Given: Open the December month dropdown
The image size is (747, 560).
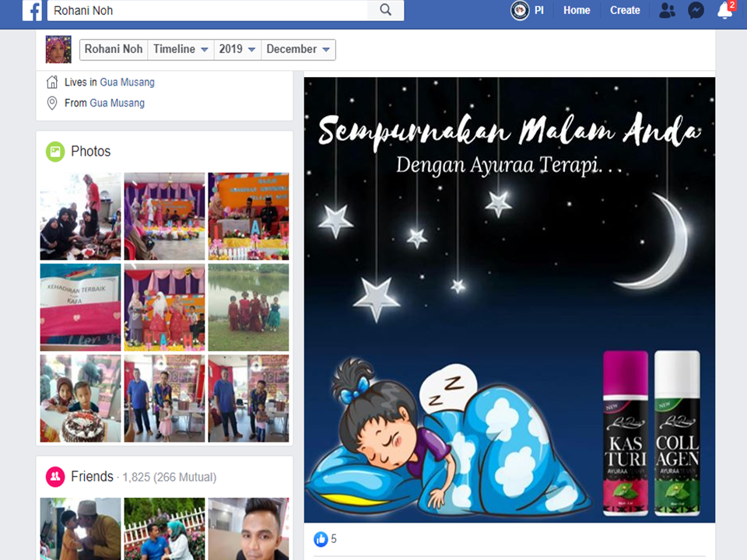Looking at the screenshot, I should pos(298,49).
